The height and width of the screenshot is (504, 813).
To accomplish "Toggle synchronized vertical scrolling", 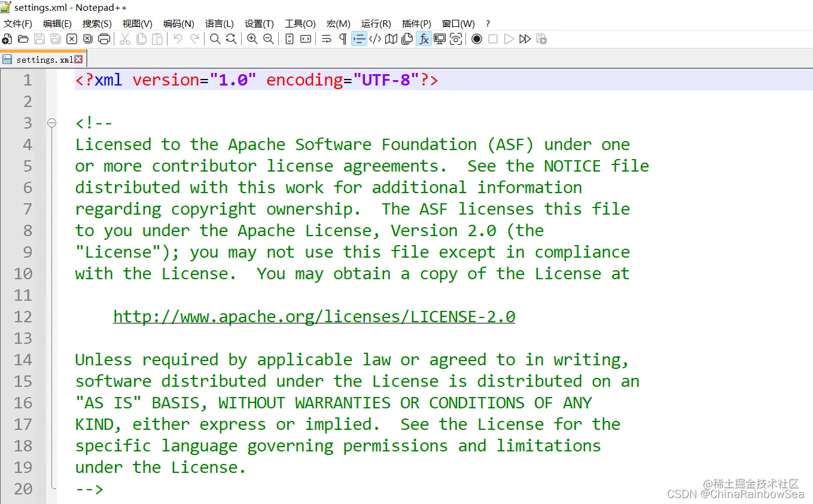I will [290, 39].
